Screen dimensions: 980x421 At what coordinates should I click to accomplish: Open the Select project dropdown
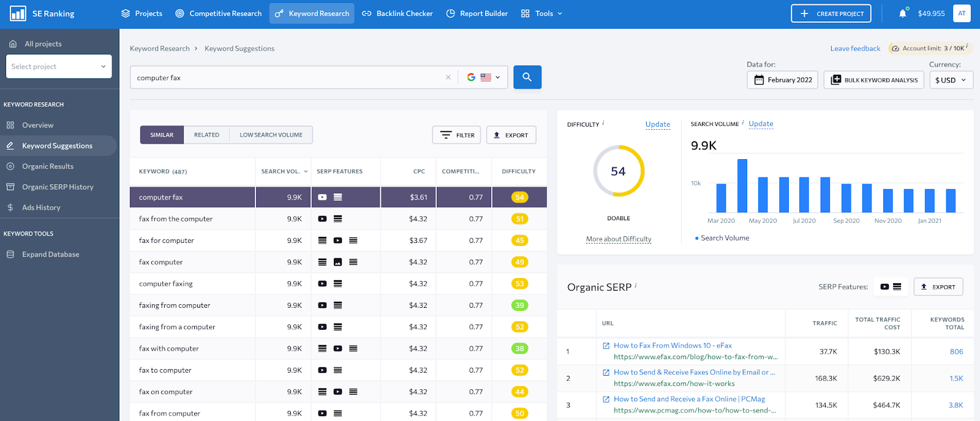point(59,67)
